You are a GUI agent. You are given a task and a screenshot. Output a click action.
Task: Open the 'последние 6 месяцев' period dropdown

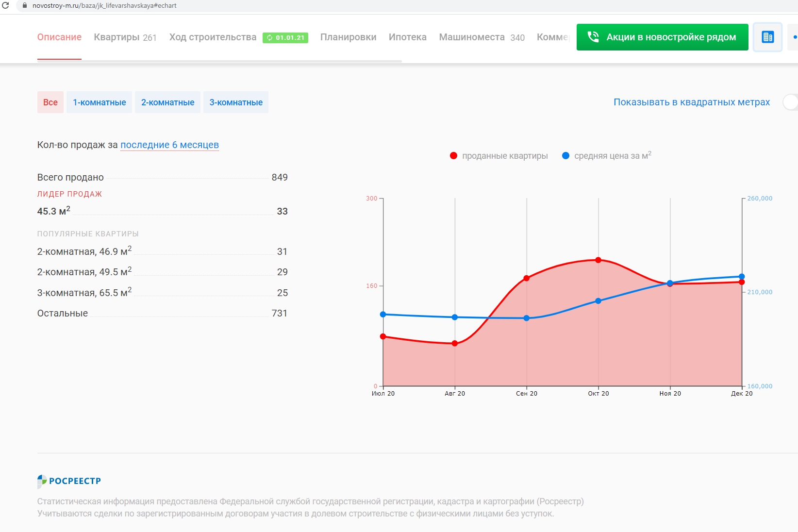tap(169, 145)
